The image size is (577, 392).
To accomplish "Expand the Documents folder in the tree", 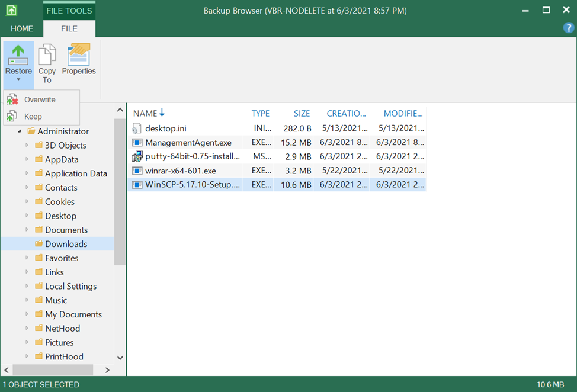I will tap(27, 230).
